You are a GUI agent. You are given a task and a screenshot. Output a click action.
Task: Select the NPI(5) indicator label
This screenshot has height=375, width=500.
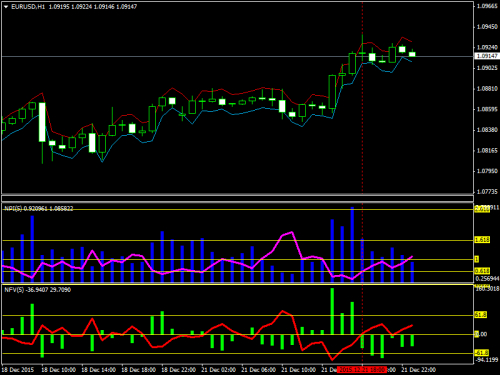pyautogui.click(x=13, y=209)
